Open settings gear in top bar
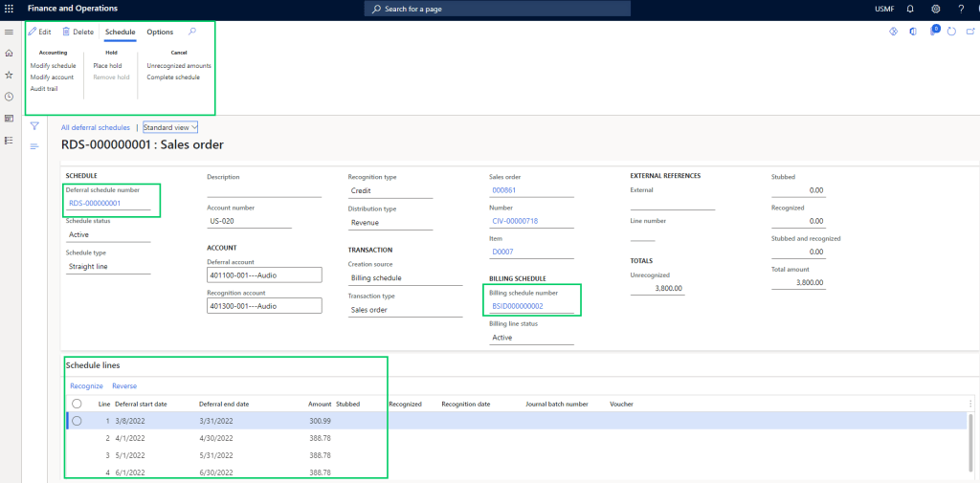 point(936,9)
